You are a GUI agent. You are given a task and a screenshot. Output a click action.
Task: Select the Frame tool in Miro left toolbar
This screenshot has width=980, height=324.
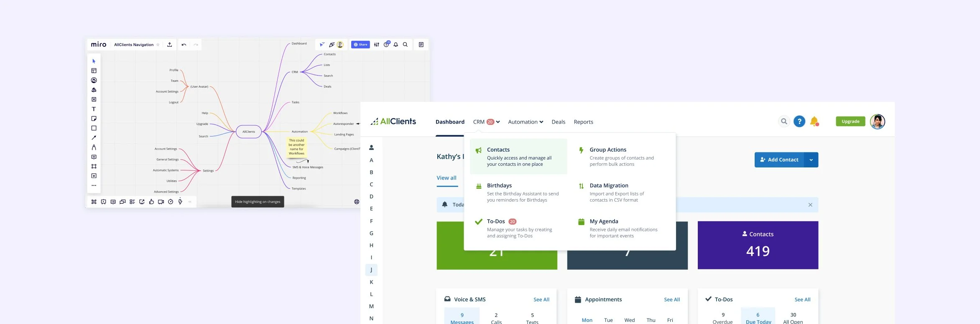point(94,167)
